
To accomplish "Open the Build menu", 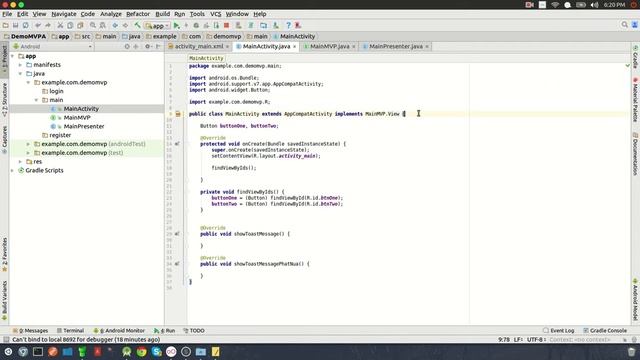I will point(162,14).
